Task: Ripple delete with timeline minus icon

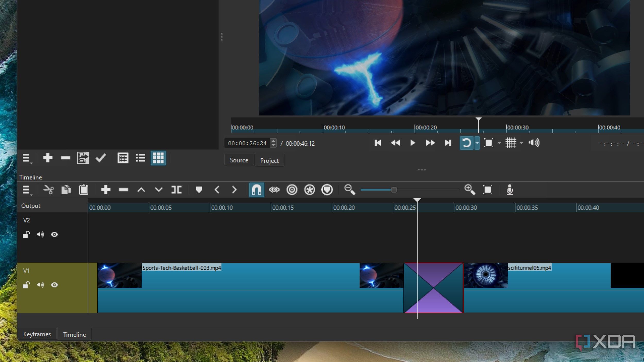Action: click(x=123, y=190)
